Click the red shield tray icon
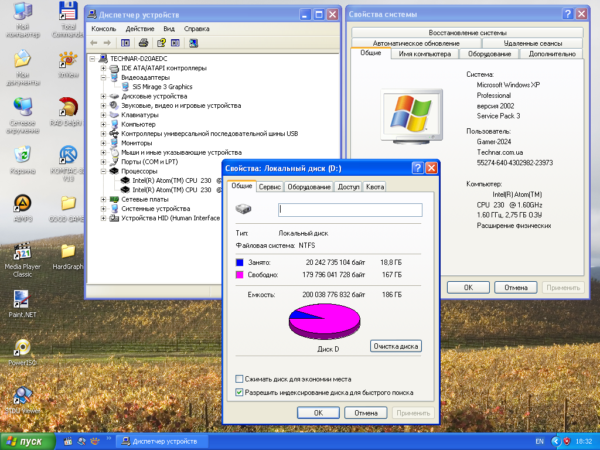 point(567,441)
